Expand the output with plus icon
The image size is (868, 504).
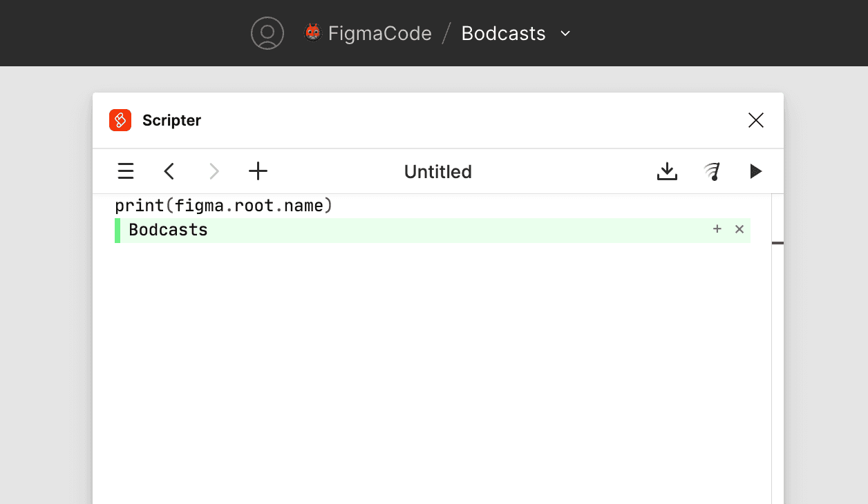pyautogui.click(x=717, y=229)
